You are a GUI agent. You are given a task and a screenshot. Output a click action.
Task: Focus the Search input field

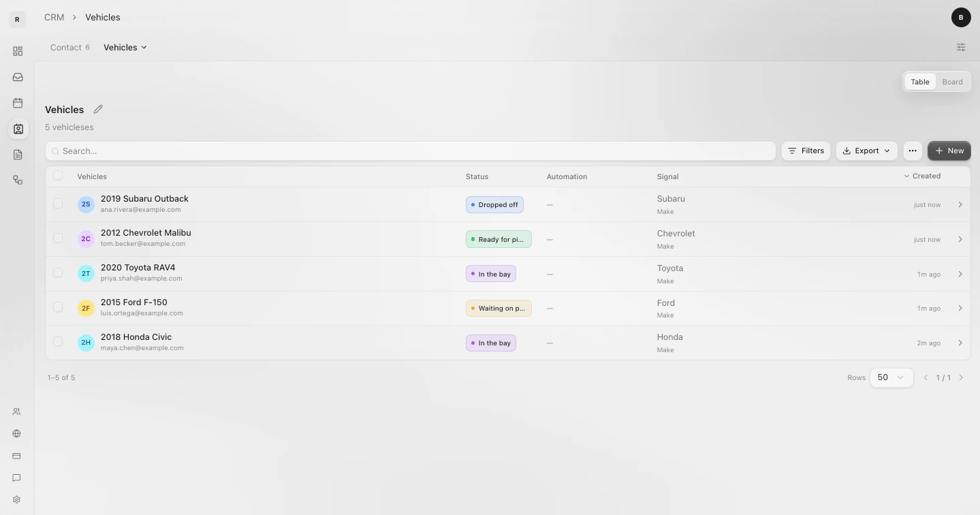pyautogui.click(x=411, y=151)
